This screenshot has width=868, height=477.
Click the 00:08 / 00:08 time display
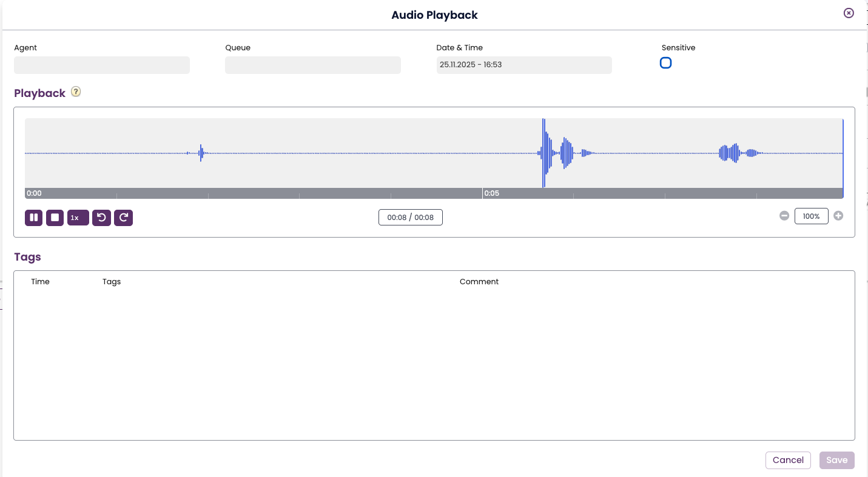411,218
